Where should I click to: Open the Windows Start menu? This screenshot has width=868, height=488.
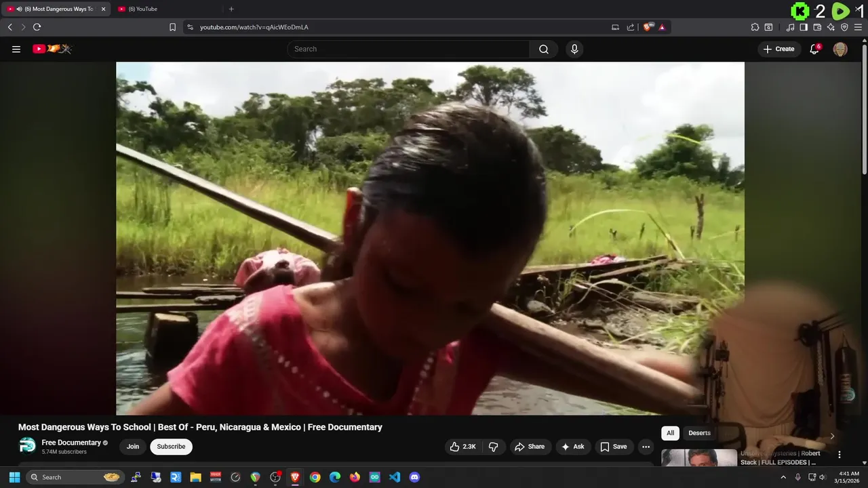click(14, 477)
